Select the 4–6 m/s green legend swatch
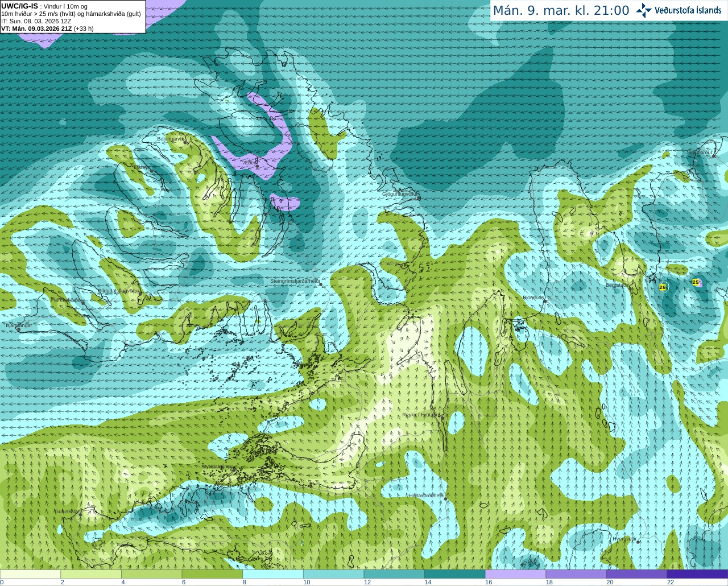The height and width of the screenshot is (586, 728). point(151,574)
